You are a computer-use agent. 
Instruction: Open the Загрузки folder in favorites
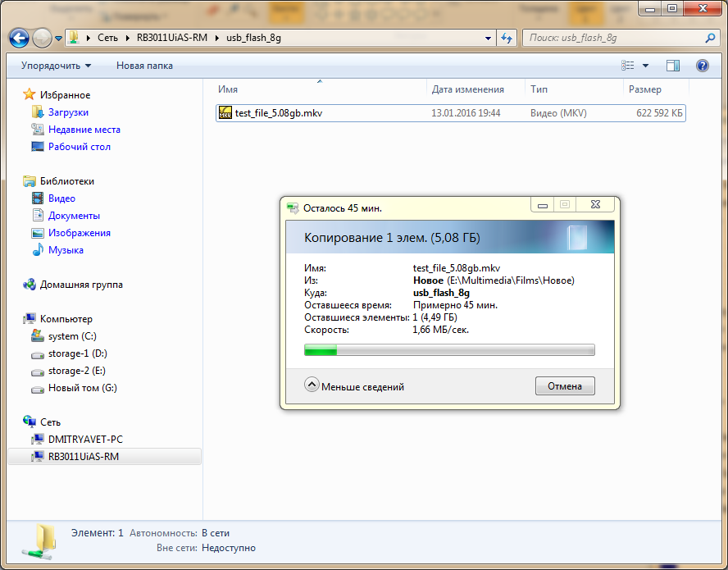pos(68,112)
